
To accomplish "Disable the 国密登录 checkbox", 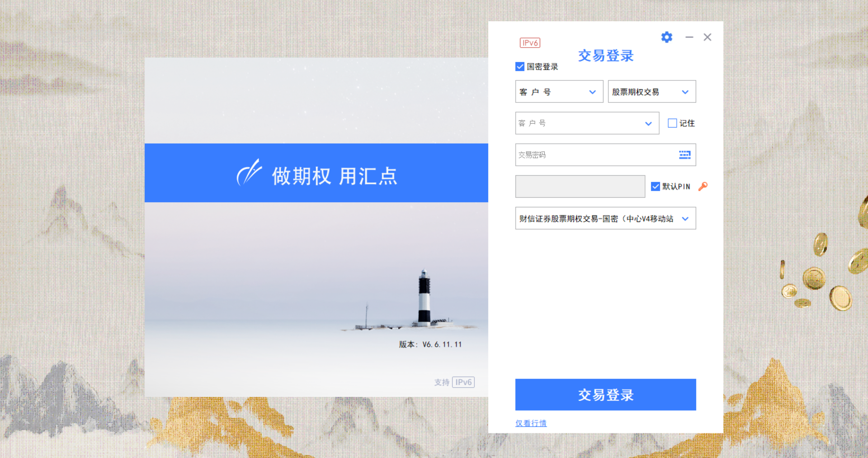I will (519, 67).
